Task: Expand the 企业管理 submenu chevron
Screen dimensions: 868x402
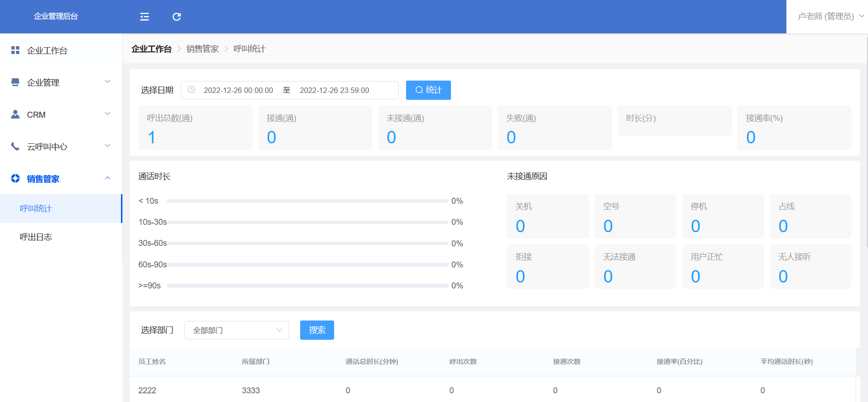Action: pyautogui.click(x=108, y=81)
